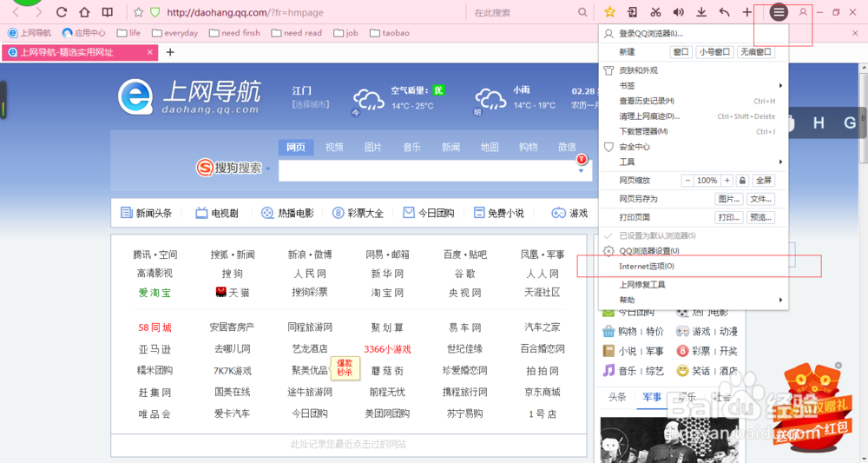The image size is (868, 463).
Task: Open reading mode book icon
Action: (x=108, y=12)
